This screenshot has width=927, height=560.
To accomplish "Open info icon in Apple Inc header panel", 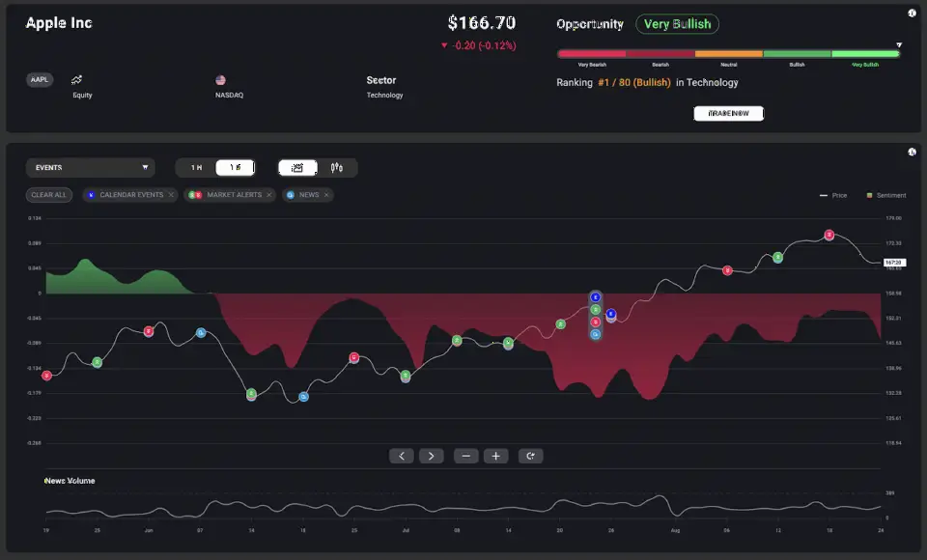I will tap(912, 13).
